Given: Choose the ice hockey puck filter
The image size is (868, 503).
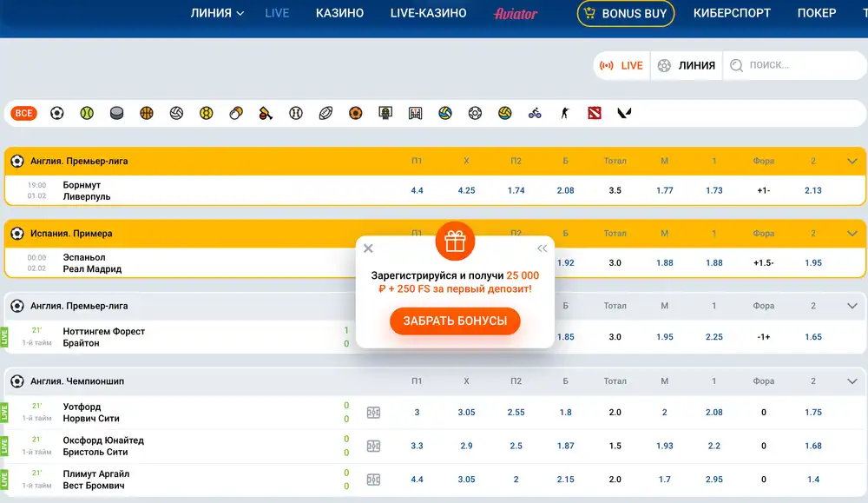Looking at the screenshot, I should tap(116, 113).
